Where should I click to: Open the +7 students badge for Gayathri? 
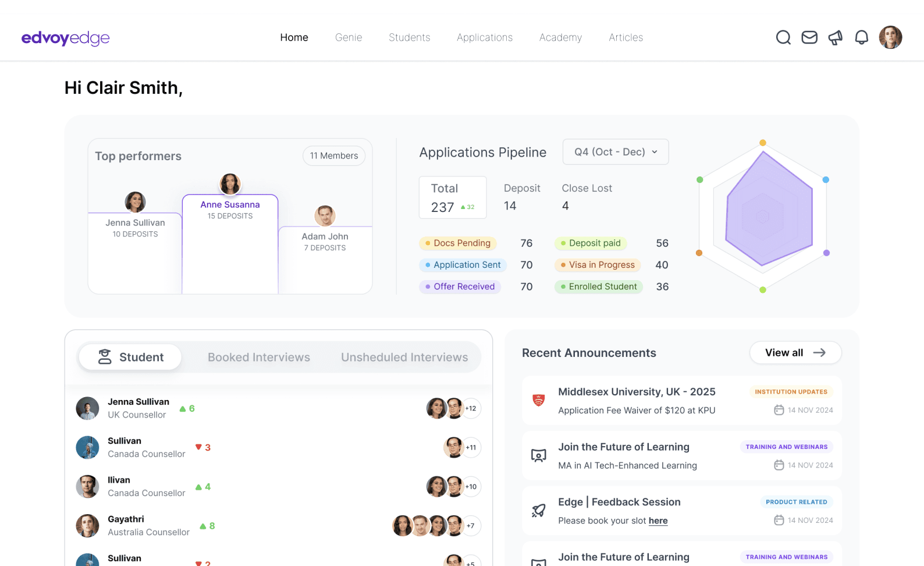[x=471, y=526]
